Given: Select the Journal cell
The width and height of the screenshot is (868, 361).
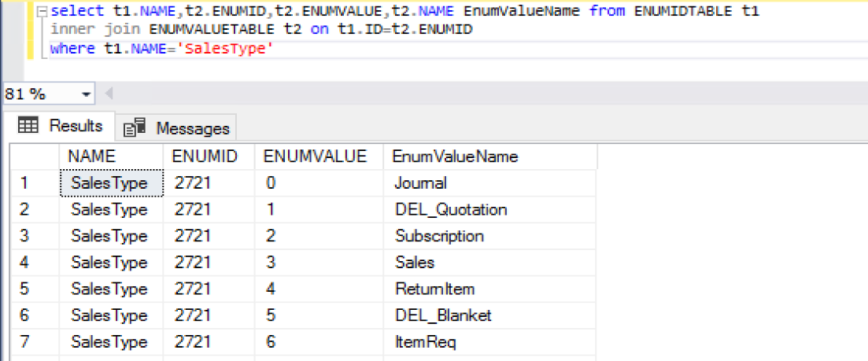Looking at the screenshot, I should pyautogui.click(x=421, y=183).
